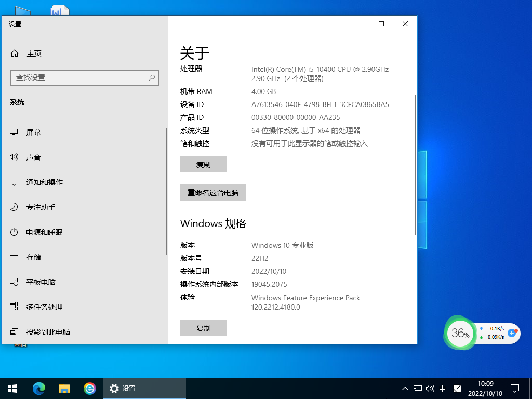Click 复制 to copy device specifications
This screenshot has width=532, height=399.
pyautogui.click(x=203, y=164)
